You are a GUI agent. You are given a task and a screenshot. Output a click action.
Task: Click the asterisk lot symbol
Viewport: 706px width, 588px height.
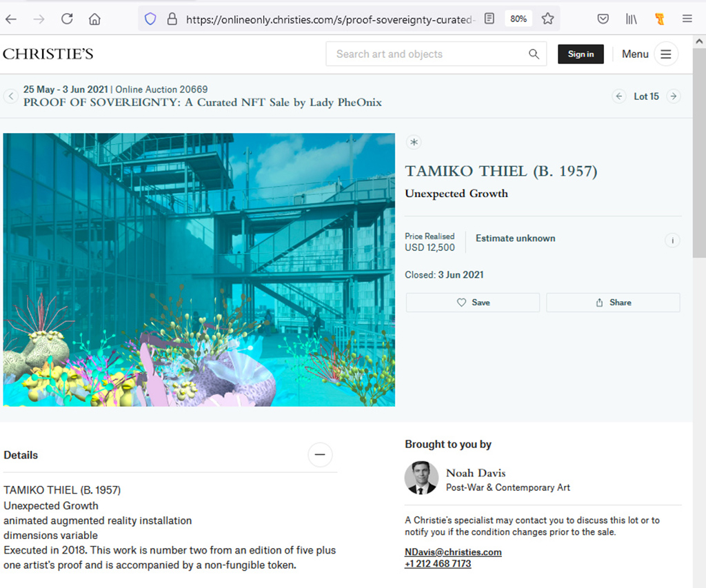coord(414,142)
